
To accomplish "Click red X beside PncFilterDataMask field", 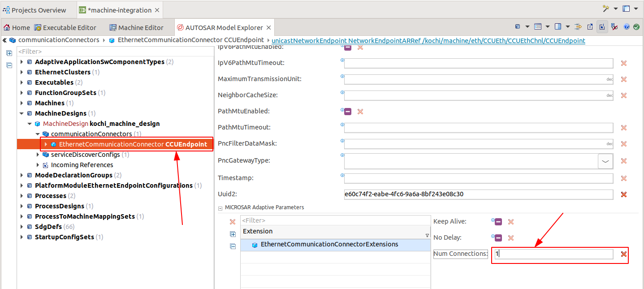I will 623,144.
